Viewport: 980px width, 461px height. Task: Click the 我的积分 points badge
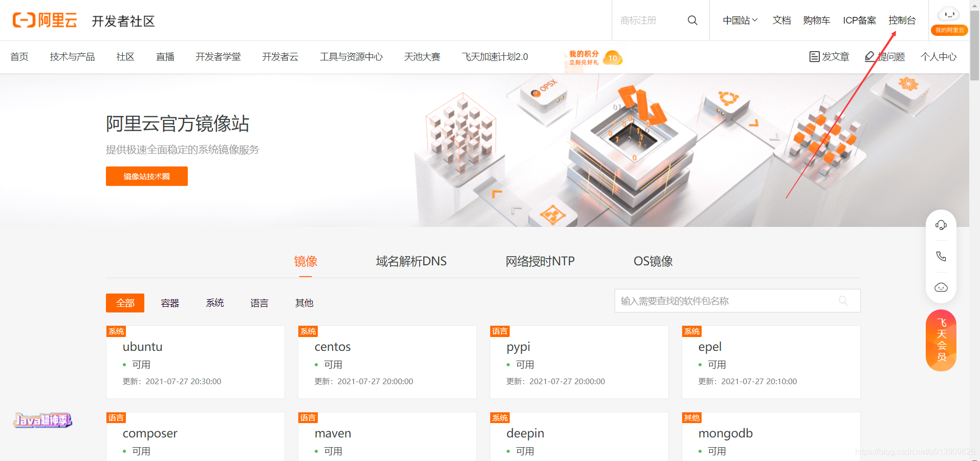(595, 57)
